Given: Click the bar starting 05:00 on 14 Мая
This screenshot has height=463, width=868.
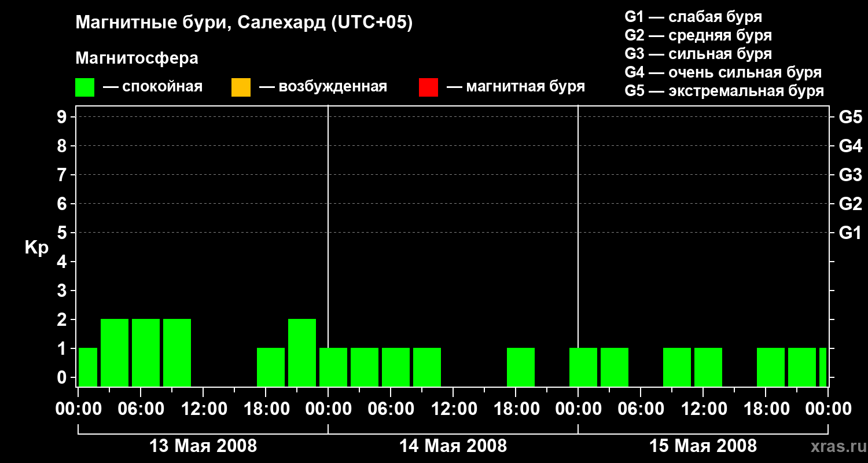Looking at the screenshot, I should point(396,367).
